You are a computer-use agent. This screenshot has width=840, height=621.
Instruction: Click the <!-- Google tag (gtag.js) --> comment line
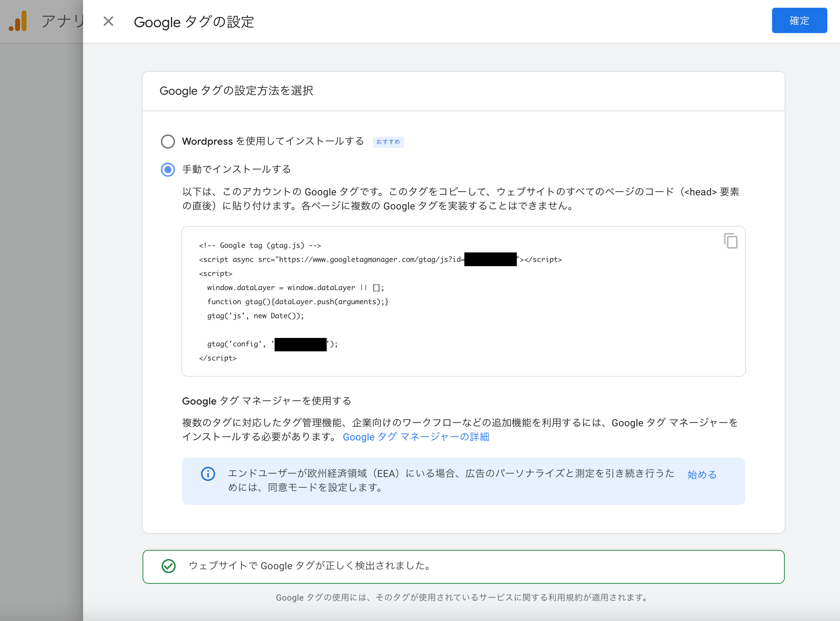pyautogui.click(x=260, y=245)
